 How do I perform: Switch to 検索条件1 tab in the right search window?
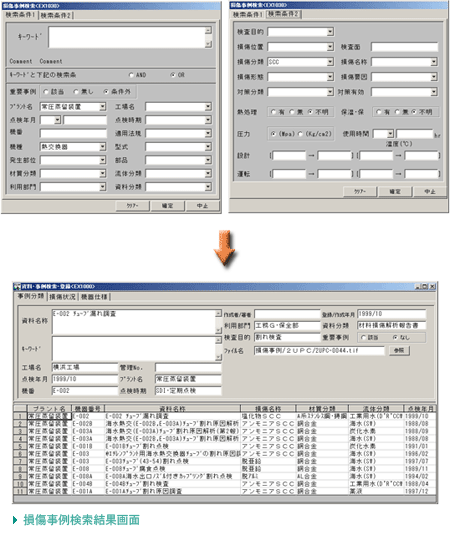(248, 14)
